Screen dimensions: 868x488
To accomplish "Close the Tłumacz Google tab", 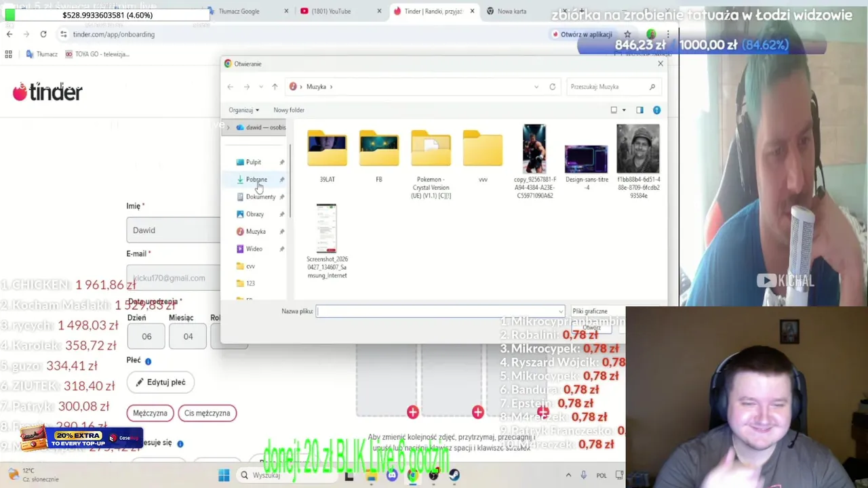I will click(286, 11).
